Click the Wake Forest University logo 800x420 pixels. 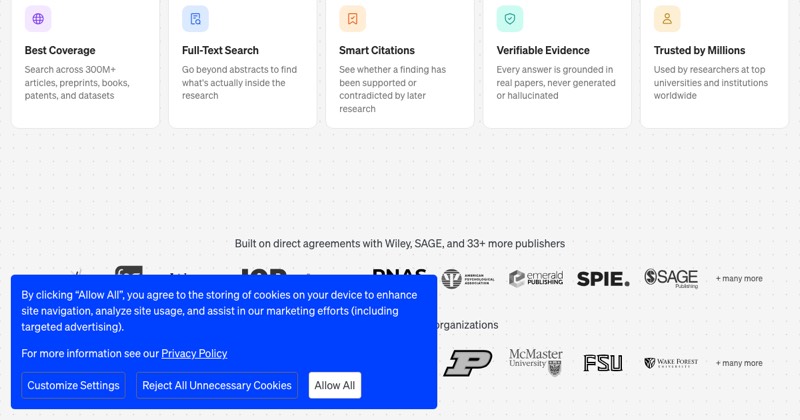click(x=671, y=363)
